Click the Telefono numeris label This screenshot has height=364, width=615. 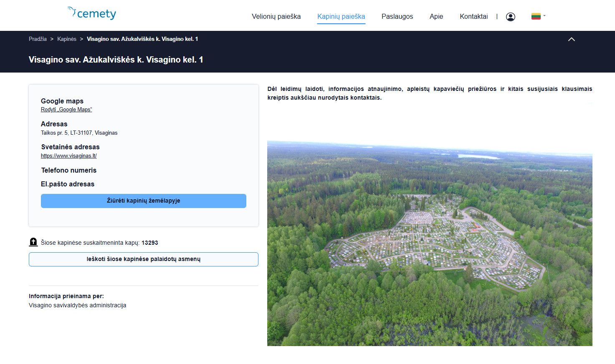click(69, 170)
